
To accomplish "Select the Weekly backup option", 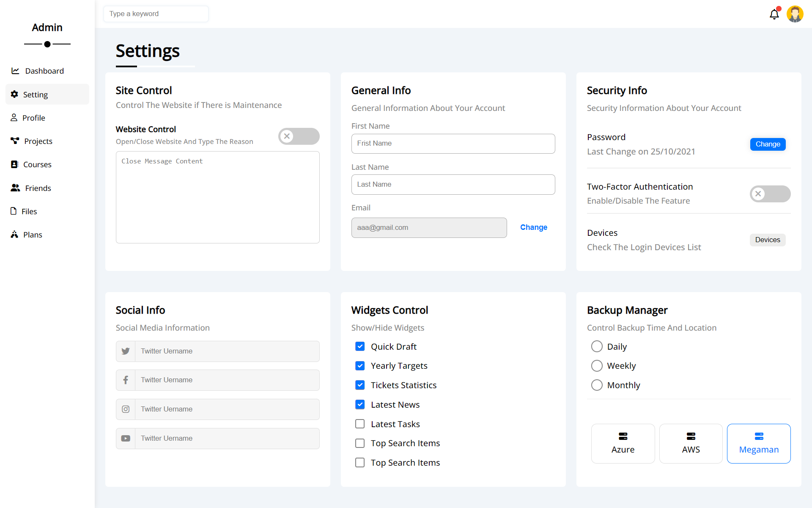I will tap(597, 366).
